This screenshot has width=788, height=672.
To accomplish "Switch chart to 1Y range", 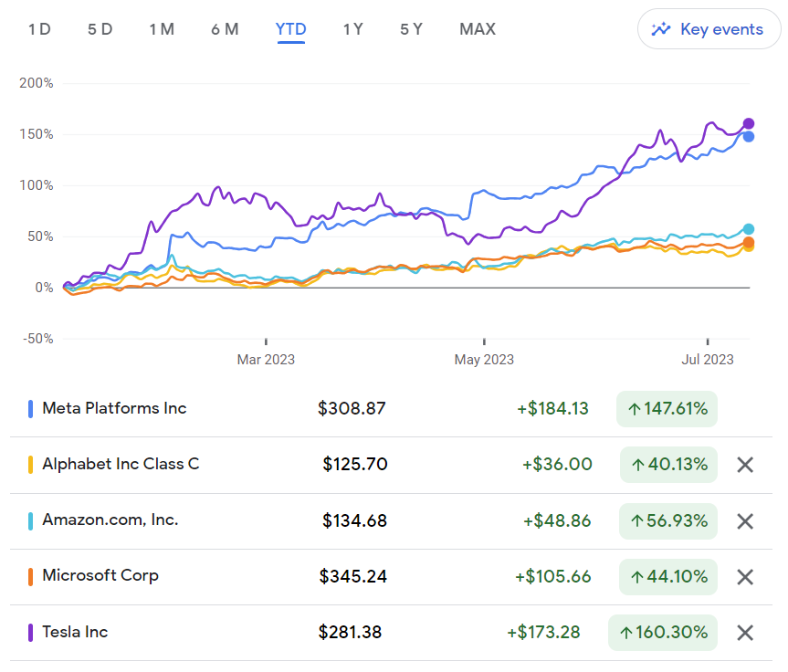I will [x=353, y=29].
